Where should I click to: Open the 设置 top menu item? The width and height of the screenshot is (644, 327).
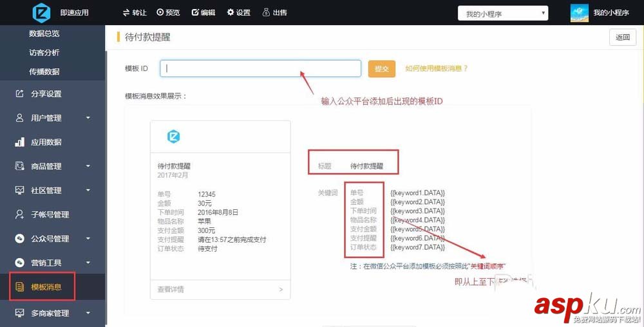tap(239, 12)
